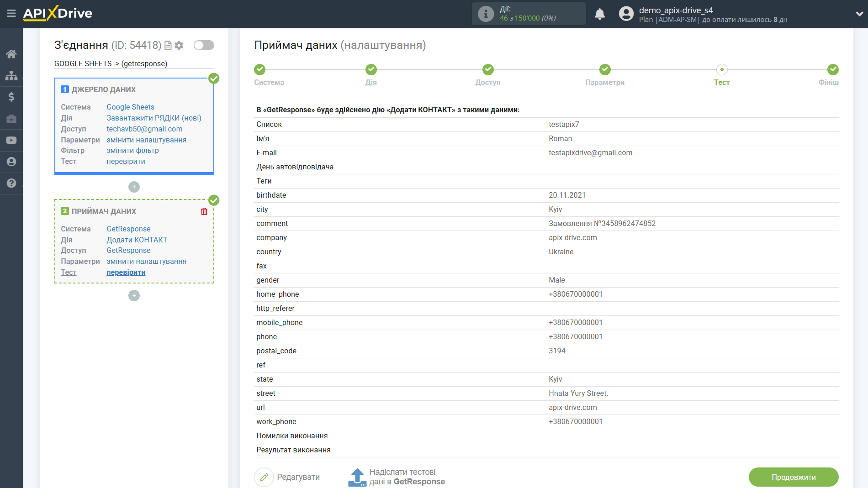This screenshot has width=868, height=488.
Task: Open the briefcase sidebar icon
Action: point(11,119)
